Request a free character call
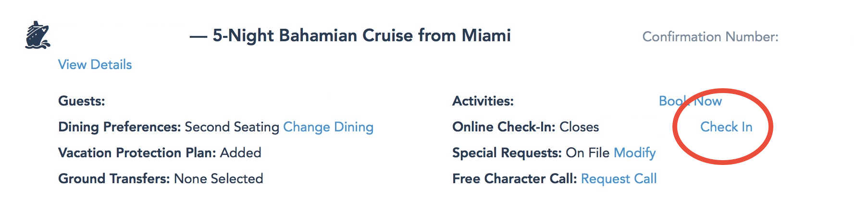 tap(619, 179)
